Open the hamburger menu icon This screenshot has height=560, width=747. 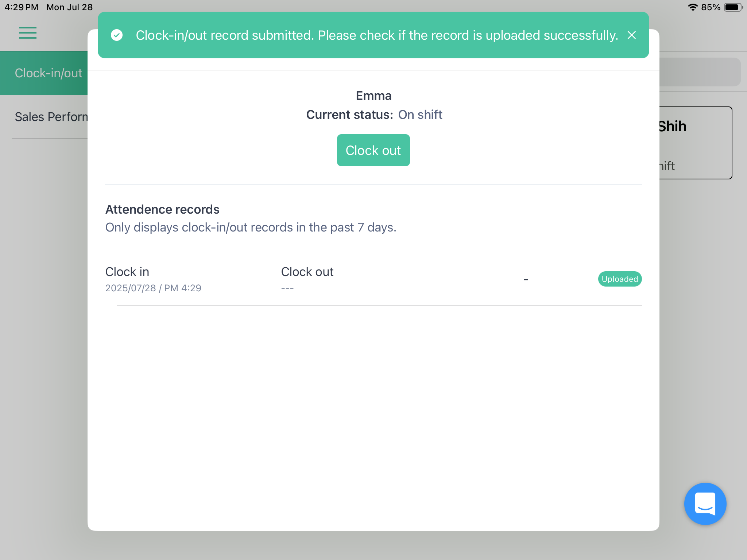point(28,33)
